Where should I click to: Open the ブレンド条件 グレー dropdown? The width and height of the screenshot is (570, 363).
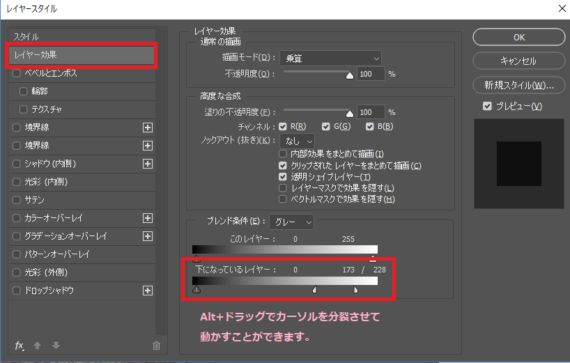[292, 222]
